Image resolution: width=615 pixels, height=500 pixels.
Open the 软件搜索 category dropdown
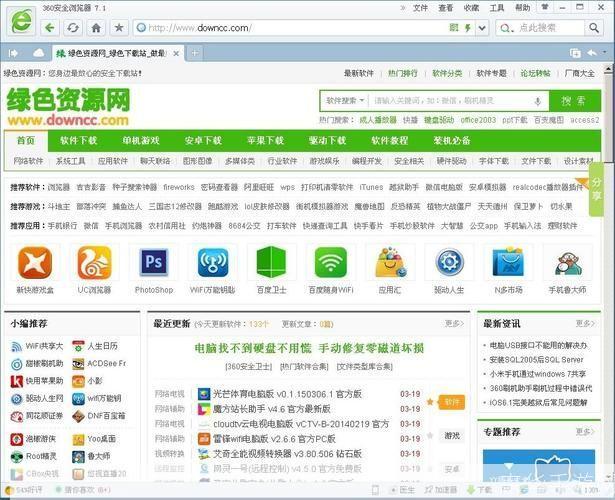tap(345, 101)
